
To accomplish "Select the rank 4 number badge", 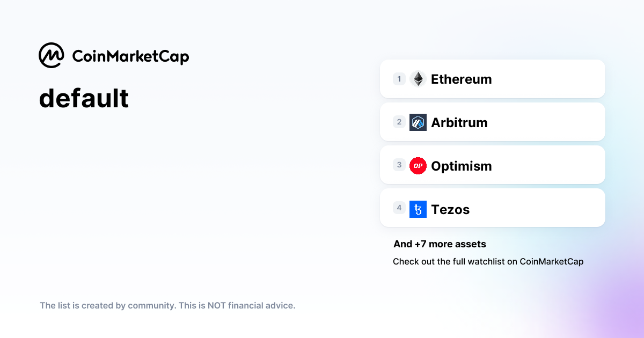I will click(399, 208).
